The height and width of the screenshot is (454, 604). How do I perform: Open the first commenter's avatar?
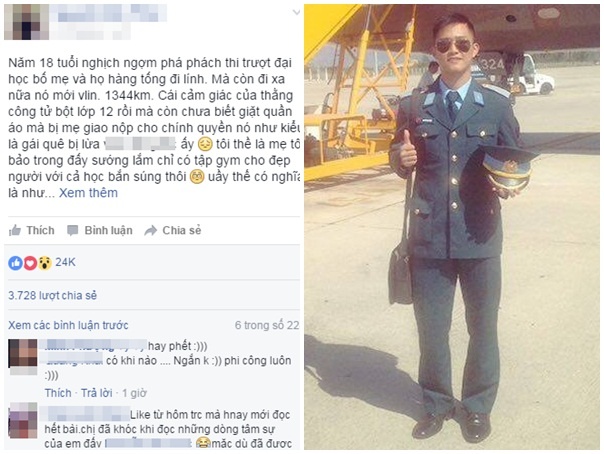click(x=23, y=353)
